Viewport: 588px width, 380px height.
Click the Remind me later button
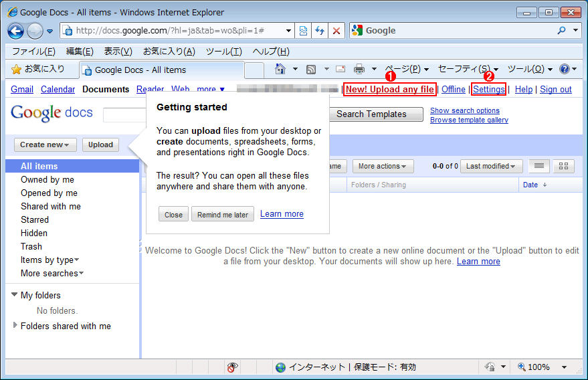223,215
